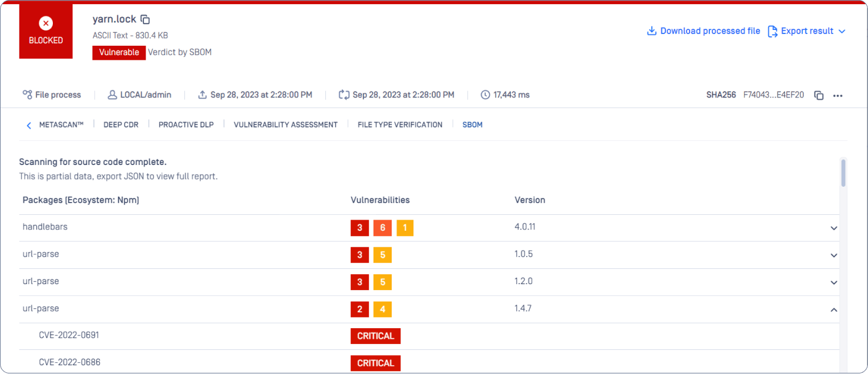
Task: Select the Proactive DLP tab
Action: (x=186, y=124)
